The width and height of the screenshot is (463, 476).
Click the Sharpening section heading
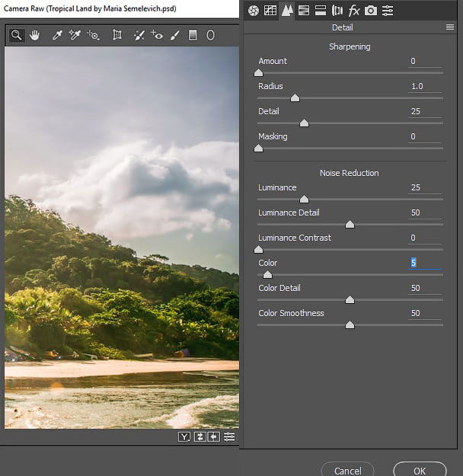(350, 46)
